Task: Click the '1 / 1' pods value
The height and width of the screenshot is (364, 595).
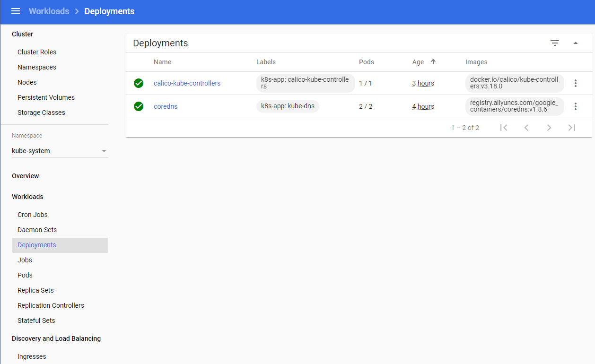Action: click(x=366, y=83)
